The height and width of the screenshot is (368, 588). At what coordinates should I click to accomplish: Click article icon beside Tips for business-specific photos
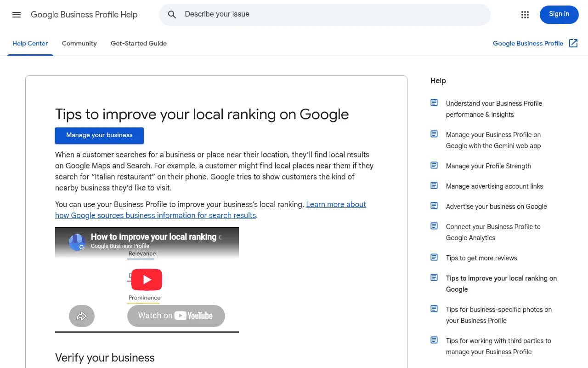pyautogui.click(x=434, y=309)
